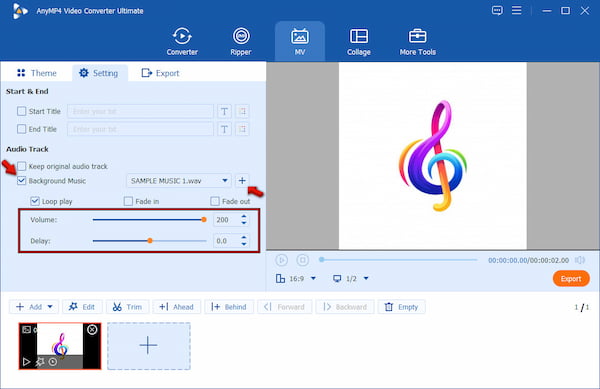Screen dimensions: 600x389
Task: Click the empty add-clip placeholder tile
Action: click(x=148, y=346)
